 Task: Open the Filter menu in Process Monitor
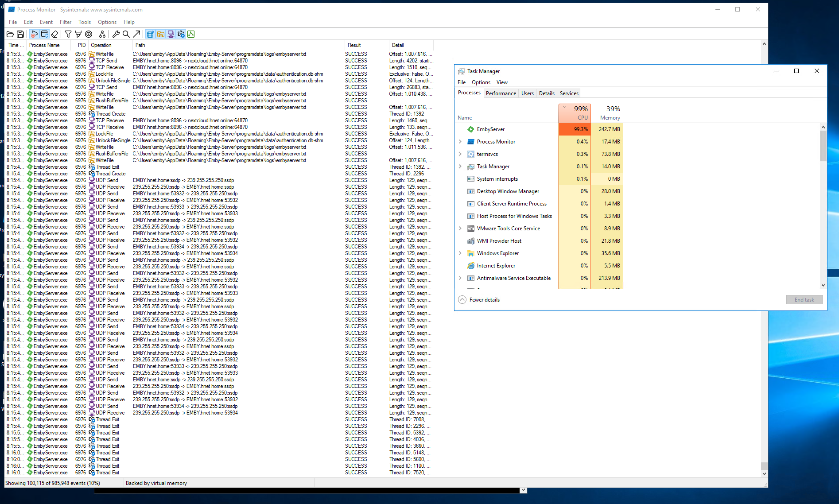pyautogui.click(x=66, y=22)
